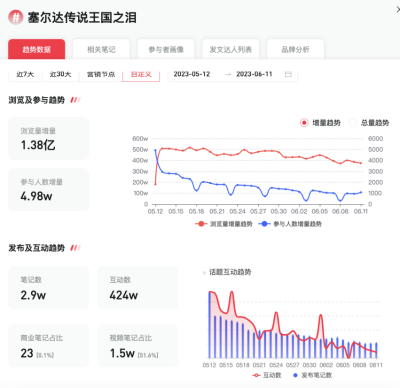The width and height of the screenshot is (400, 388).
Task: Select the 营销节点 range option
Action: tap(101, 75)
